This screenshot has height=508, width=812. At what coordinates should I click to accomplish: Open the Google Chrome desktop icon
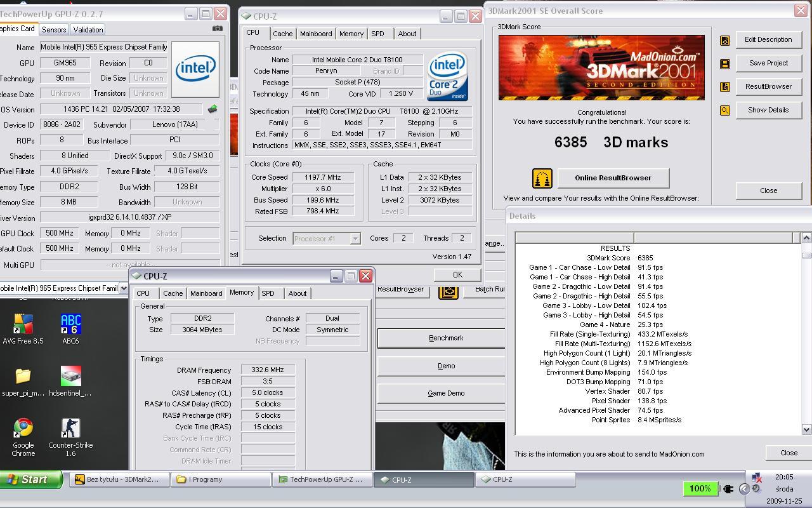click(23, 438)
